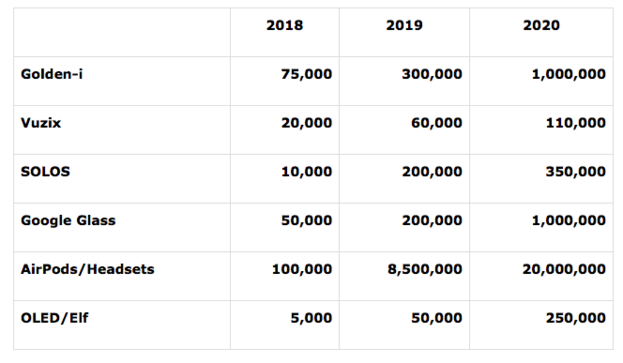Select OLED/Elf 2020 value 250,000
The image size is (623, 363).
[576, 319]
